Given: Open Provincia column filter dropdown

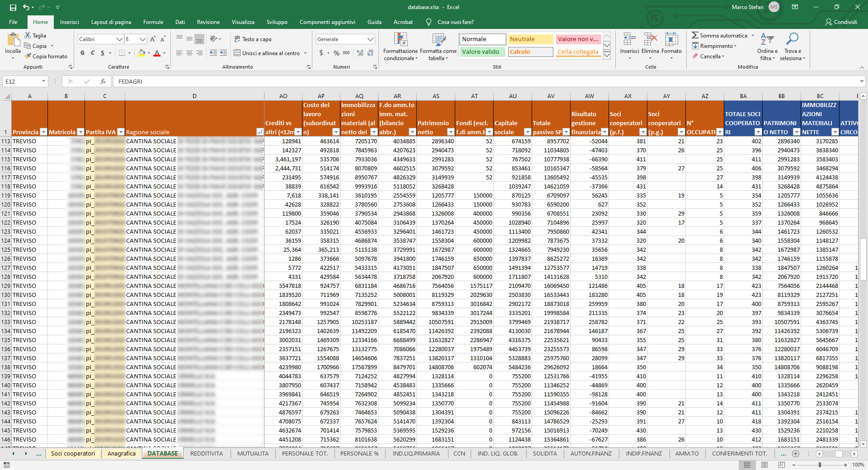Looking at the screenshot, I should click(43, 132).
